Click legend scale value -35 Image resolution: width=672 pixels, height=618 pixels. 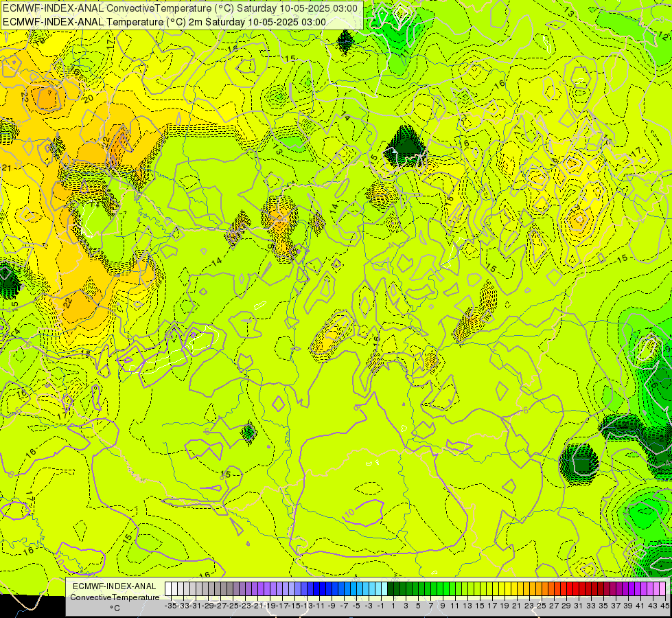click(x=170, y=606)
